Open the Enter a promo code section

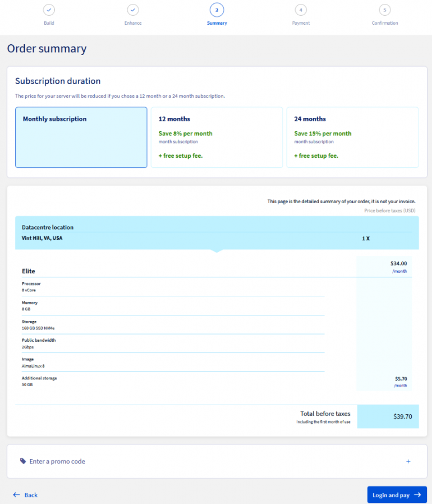point(57,461)
